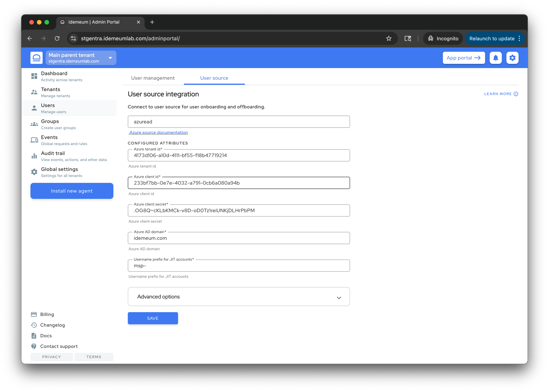Click the Learn More info icon
The height and width of the screenshot is (392, 549).
tap(516, 94)
